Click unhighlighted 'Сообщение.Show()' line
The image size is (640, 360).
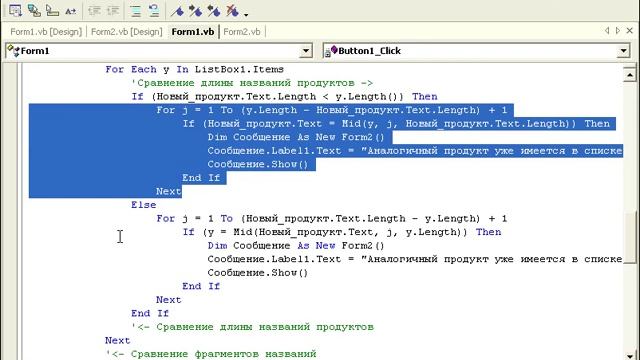pyautogui.click(x=258, y=272)
